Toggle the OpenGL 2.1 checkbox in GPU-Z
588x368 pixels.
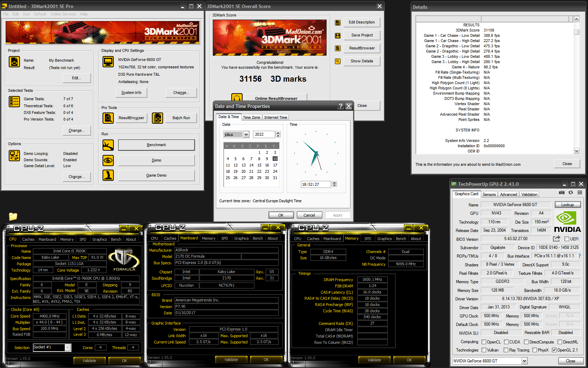[554, 350]
